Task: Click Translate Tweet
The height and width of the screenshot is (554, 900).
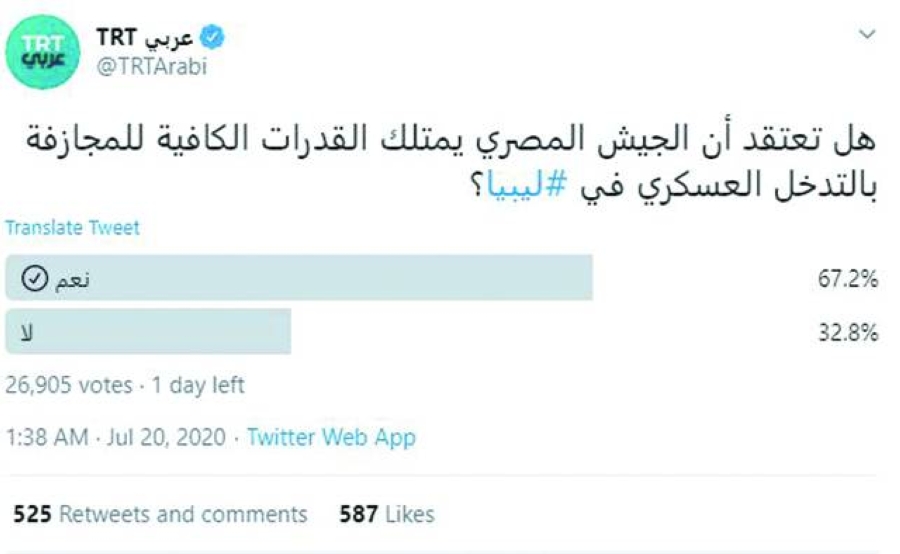Action: point(72,228)
